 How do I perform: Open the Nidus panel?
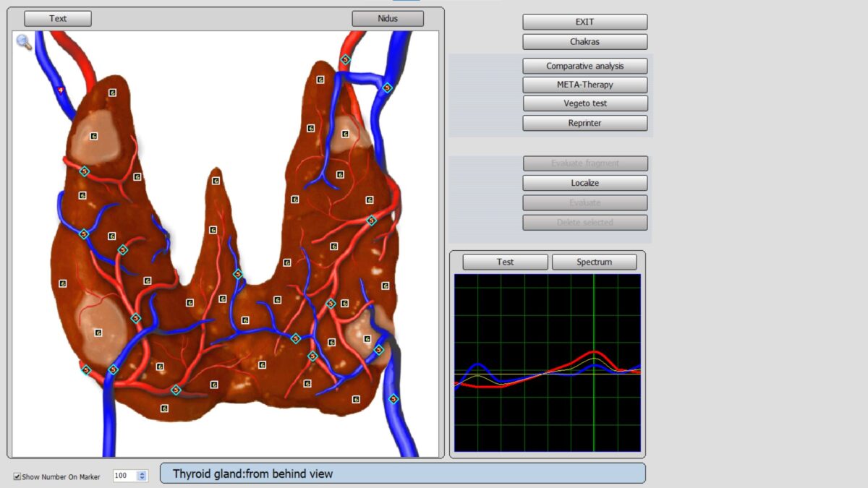click(388, 19)
